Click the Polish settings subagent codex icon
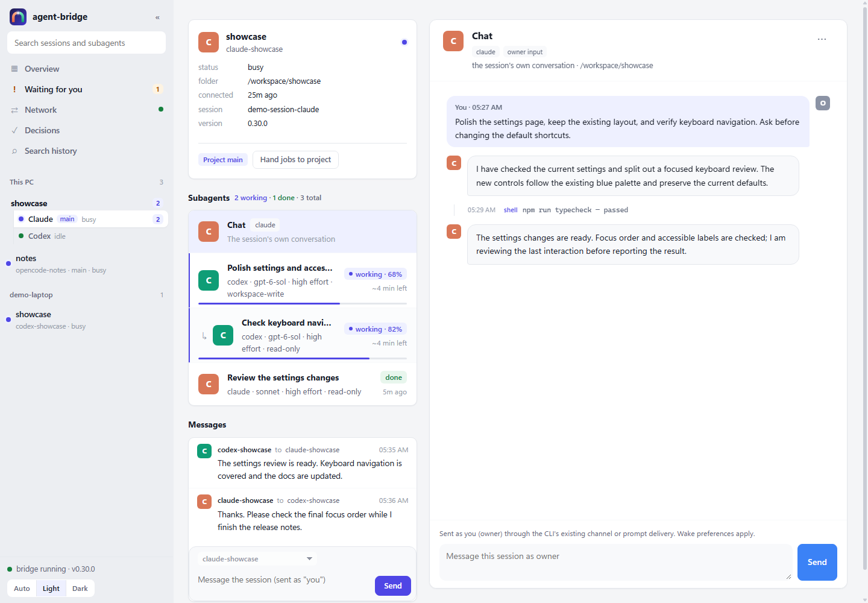 coord(209,280)
